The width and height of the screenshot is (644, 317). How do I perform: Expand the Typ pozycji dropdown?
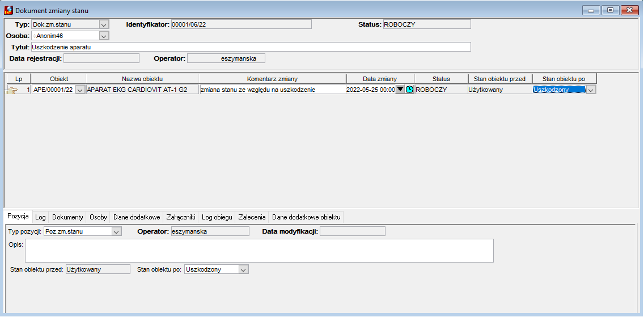tap(117, 231)
